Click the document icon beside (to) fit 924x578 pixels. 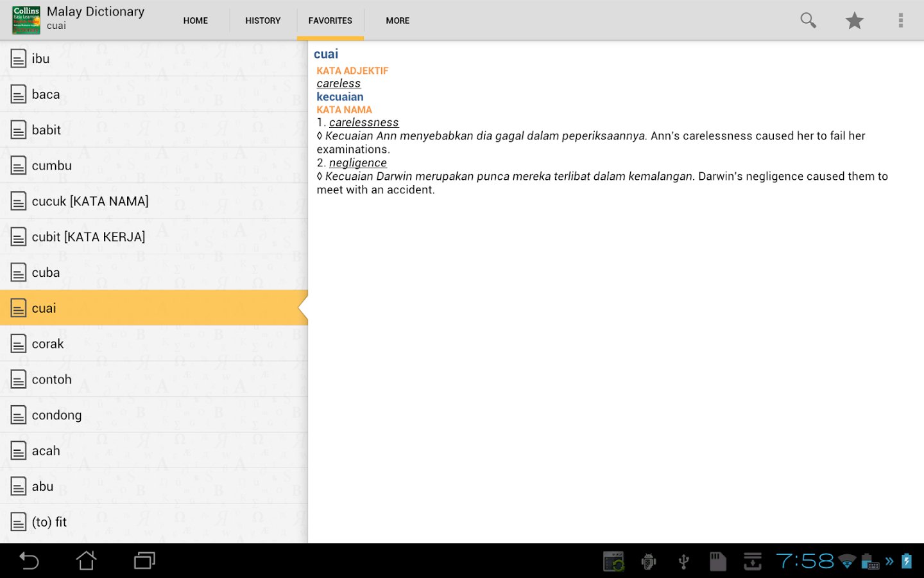(19, 522)
